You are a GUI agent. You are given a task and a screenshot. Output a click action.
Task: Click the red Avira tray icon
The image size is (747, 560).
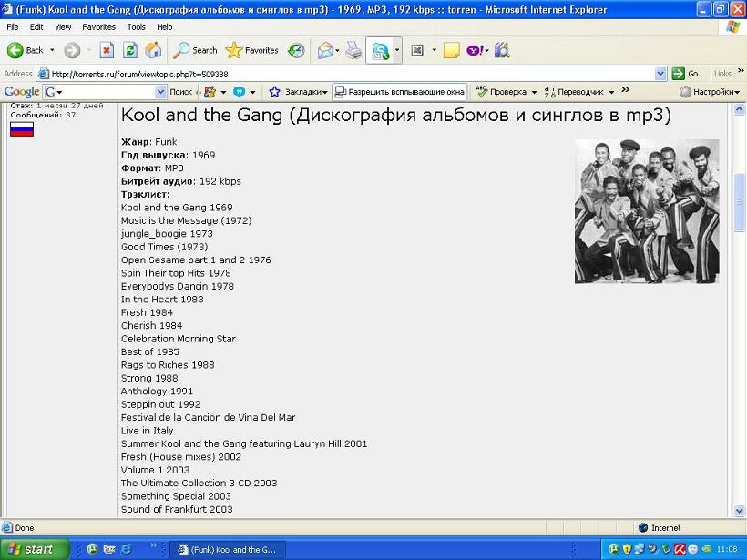(x=680, y=549)
